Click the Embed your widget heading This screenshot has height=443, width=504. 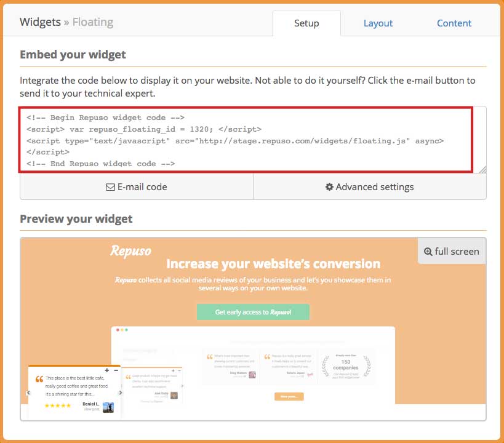73,54
